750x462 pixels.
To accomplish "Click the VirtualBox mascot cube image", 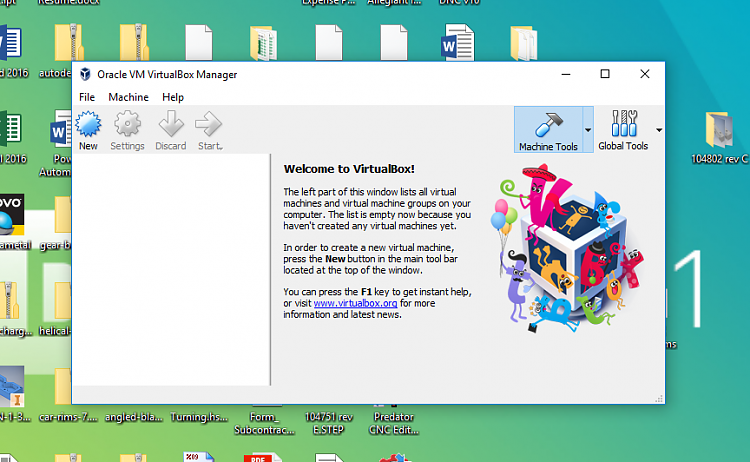I will point(566,248).
